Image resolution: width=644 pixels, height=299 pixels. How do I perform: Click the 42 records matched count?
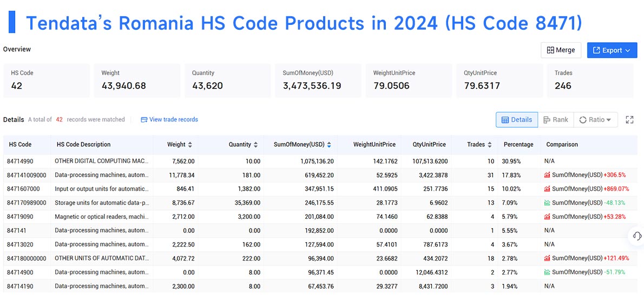59,120
